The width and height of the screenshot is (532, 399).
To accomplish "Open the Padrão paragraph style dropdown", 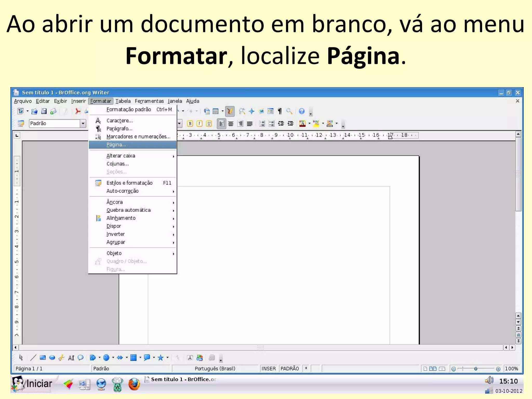I will pyautogui.click(x=83, y=123).
